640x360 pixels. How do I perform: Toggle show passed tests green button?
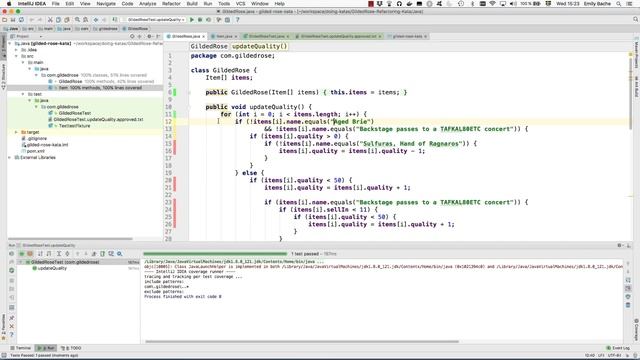click(x=22, y=254)
